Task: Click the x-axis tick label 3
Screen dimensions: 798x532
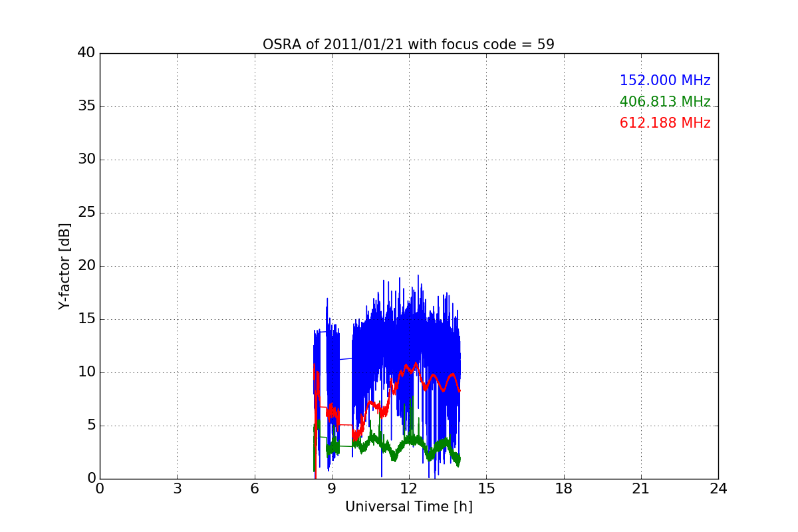Action: [177, 489]
